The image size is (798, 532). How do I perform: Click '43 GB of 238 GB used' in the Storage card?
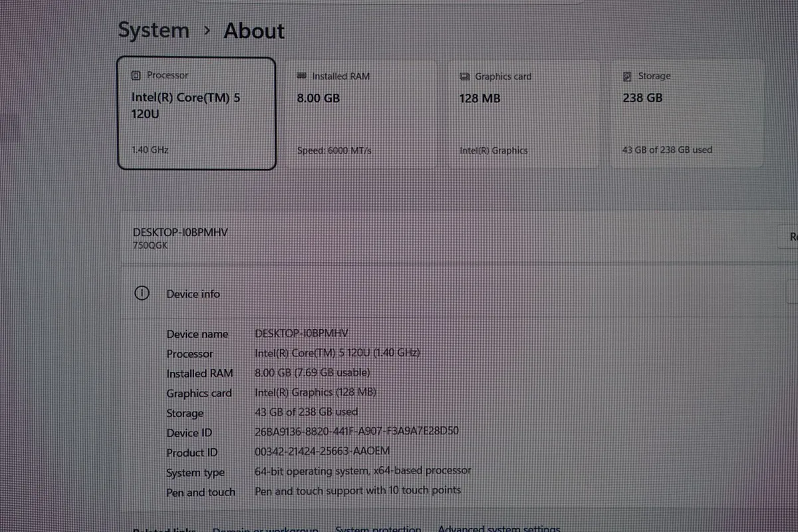[x=667, y=150]
